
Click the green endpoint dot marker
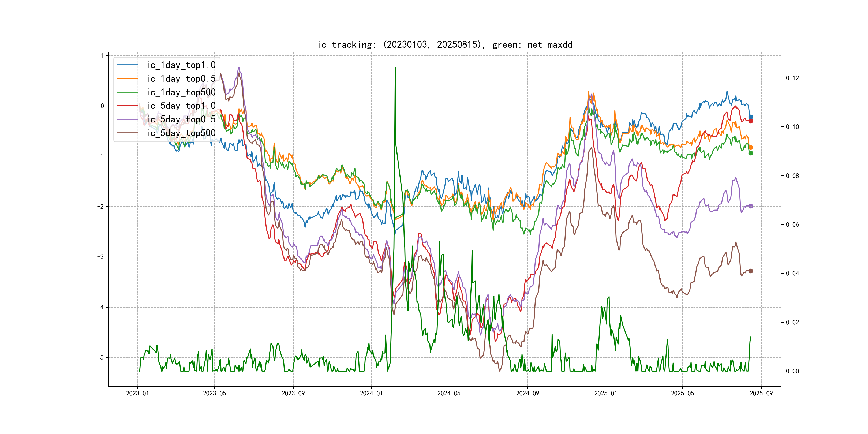point(751,153)
